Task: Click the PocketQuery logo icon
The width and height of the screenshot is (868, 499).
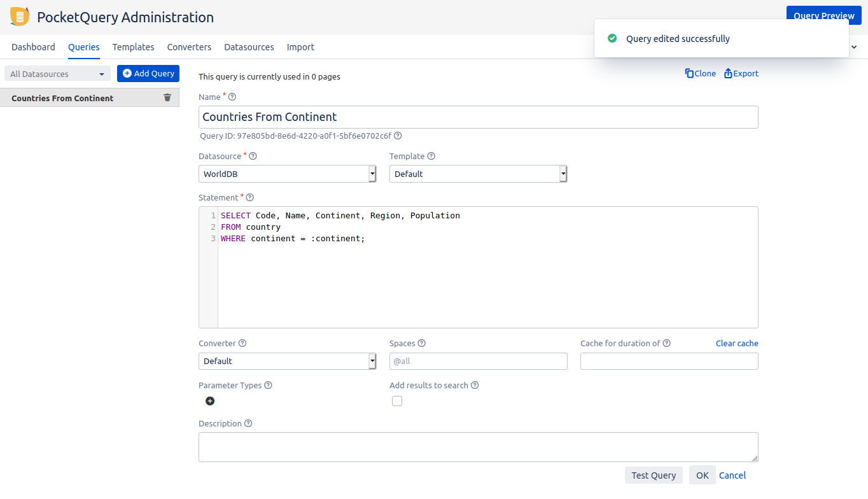Action: tap(20, 17)
